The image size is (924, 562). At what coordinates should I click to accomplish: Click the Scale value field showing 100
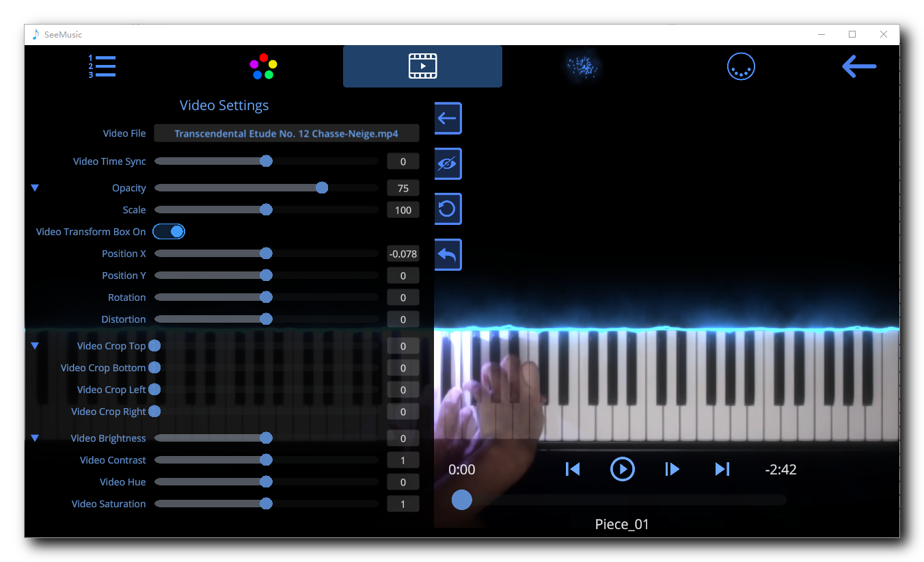[x=403, y=210]
